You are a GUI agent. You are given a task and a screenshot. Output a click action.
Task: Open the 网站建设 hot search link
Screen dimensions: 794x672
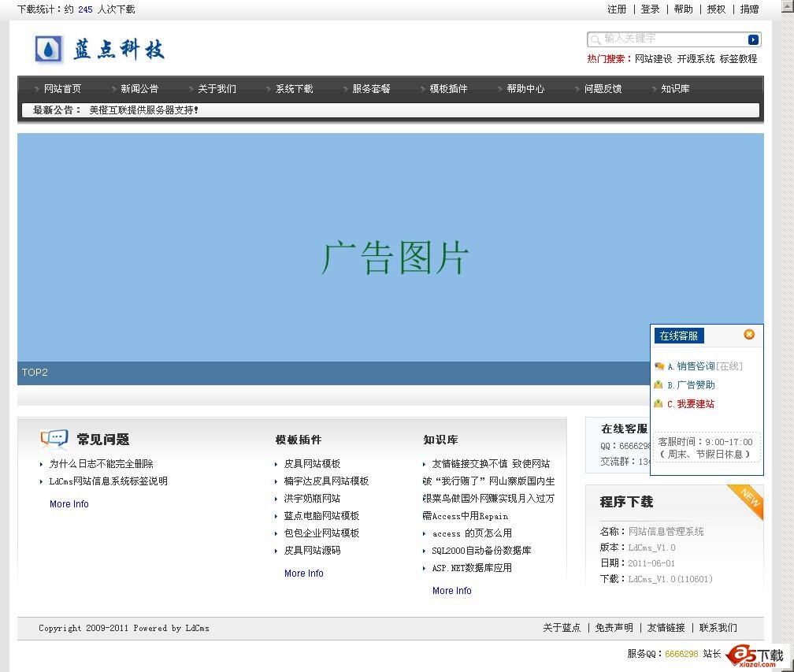tap(653, 59)
